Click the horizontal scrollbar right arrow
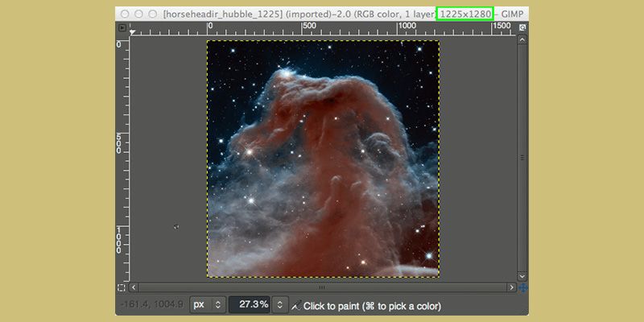644x322 pixels. (512, 287)
